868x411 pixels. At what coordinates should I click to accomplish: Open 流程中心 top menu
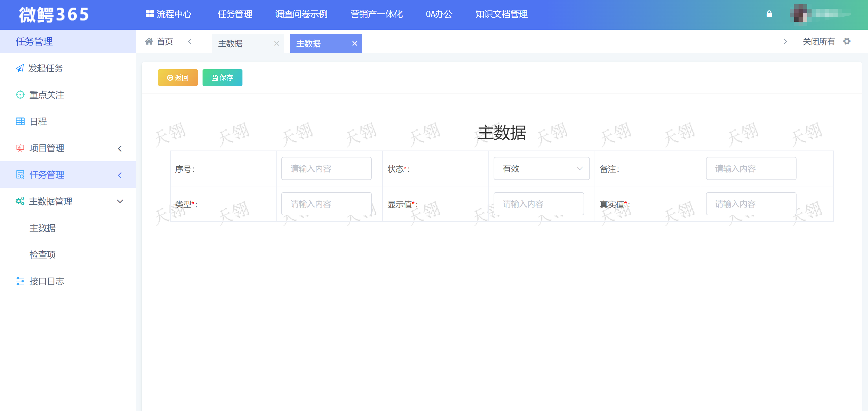[x=168, y=14]
